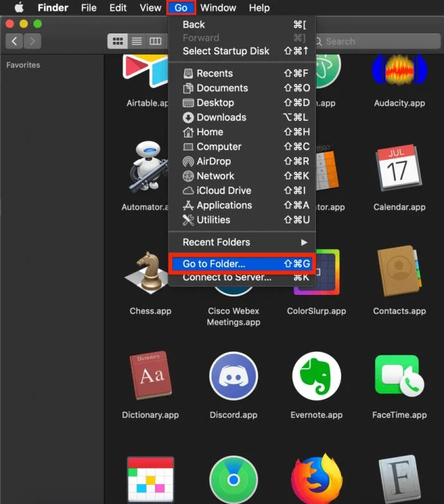Select the Discord.app file name
Screen dimensions: 444x504
coord(234,415)
